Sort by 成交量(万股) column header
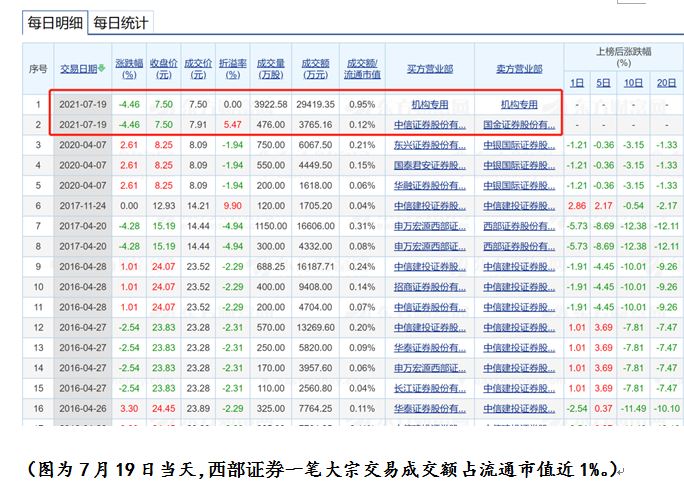 pos(270,69)
